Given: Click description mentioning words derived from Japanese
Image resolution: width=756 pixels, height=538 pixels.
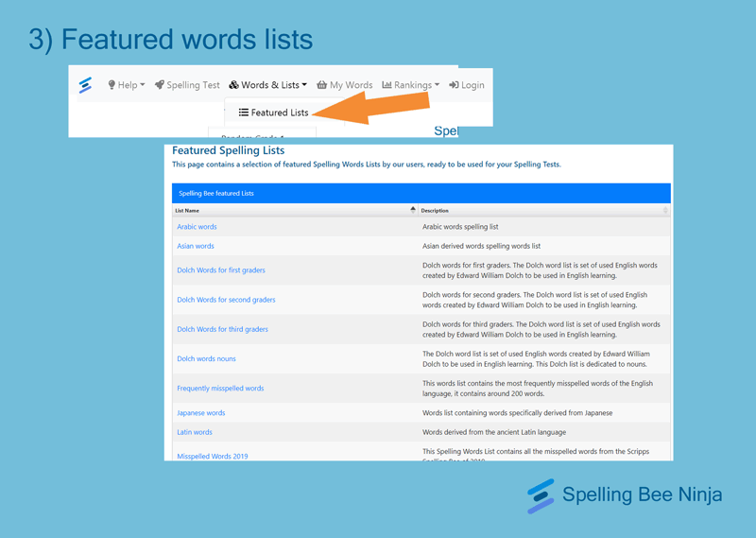Looking at the screenshot, I should (517, 412).
